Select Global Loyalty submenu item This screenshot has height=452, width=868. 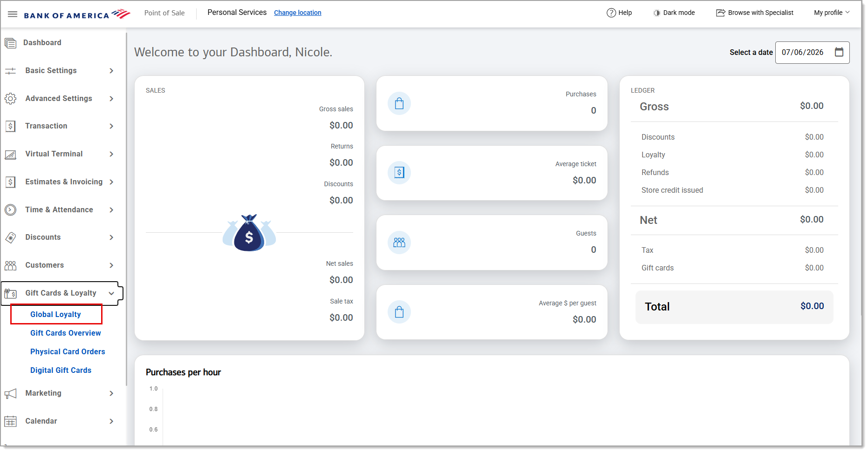(56, 314)
